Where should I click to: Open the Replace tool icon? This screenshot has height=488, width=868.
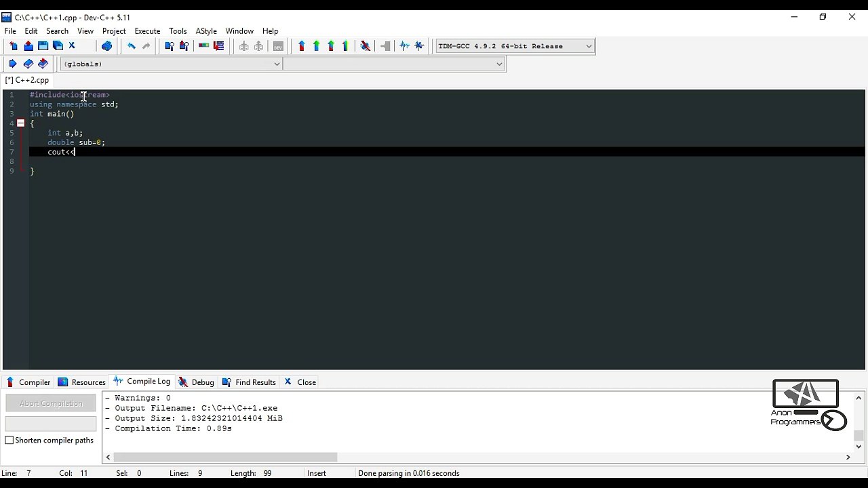pyautogui.click(x=184, y=46)
